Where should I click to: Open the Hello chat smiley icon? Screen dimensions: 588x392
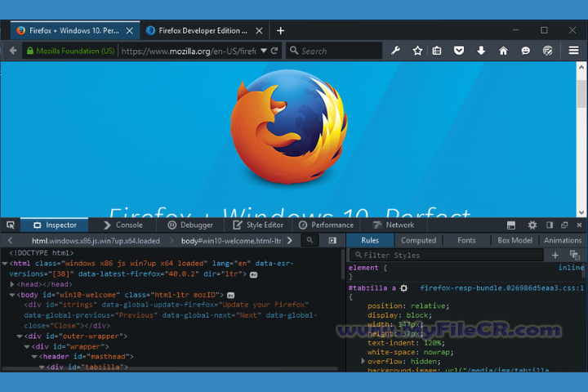click(525, 51)
